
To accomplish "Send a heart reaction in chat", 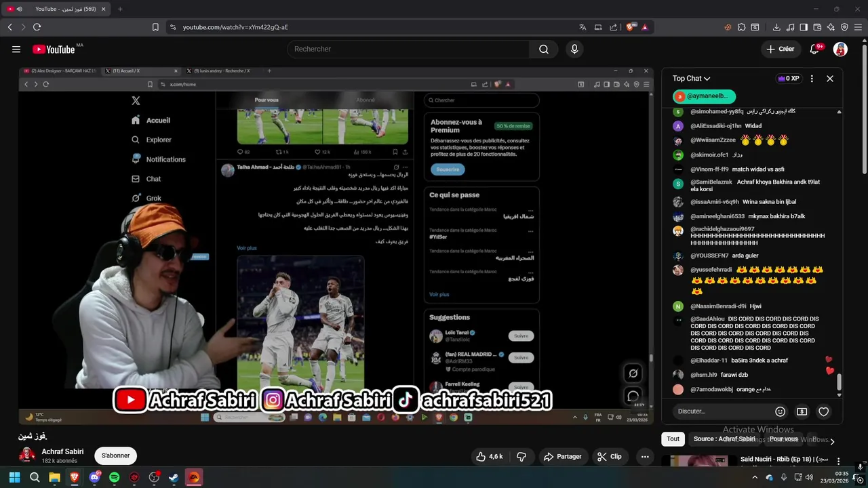I will pyautogui.click(x=823, y=411).
